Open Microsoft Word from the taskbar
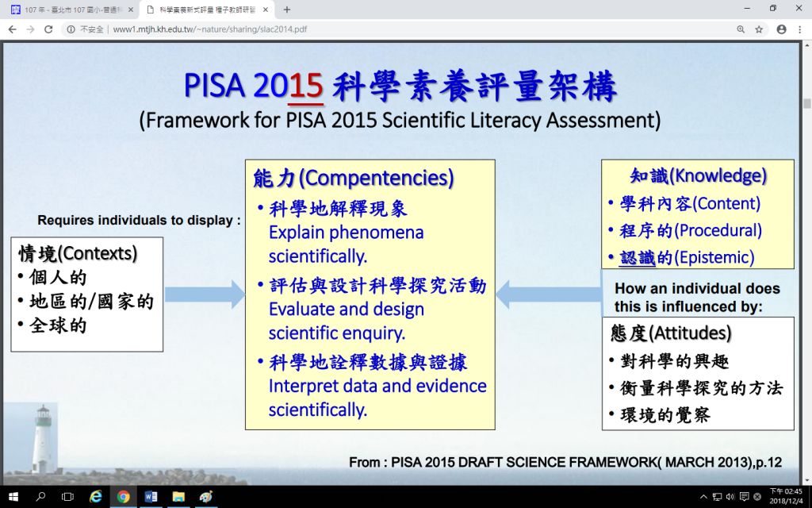812x508 pixels. (x=151, y=497)
